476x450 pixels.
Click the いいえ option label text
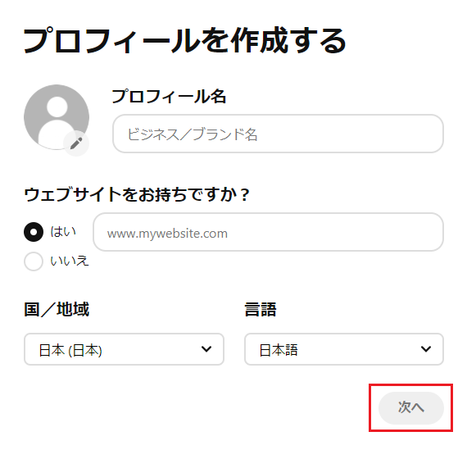[x=70, y=261]
